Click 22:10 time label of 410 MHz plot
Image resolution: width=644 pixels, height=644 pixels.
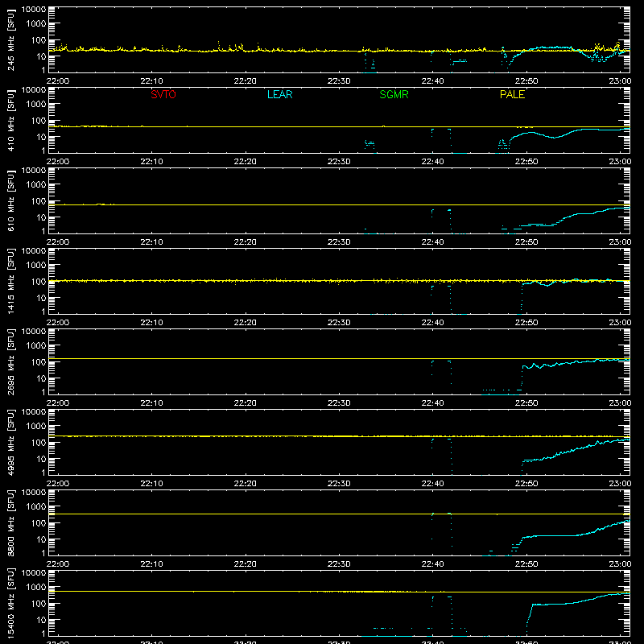pos(151,162)
